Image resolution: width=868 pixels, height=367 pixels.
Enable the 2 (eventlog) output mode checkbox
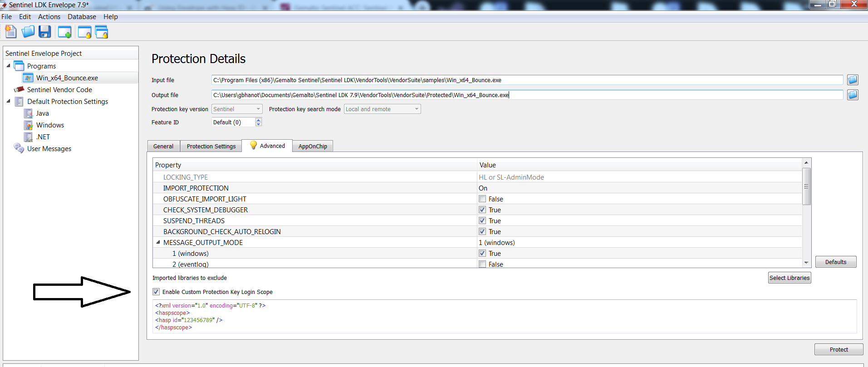(x=482, y=264)
